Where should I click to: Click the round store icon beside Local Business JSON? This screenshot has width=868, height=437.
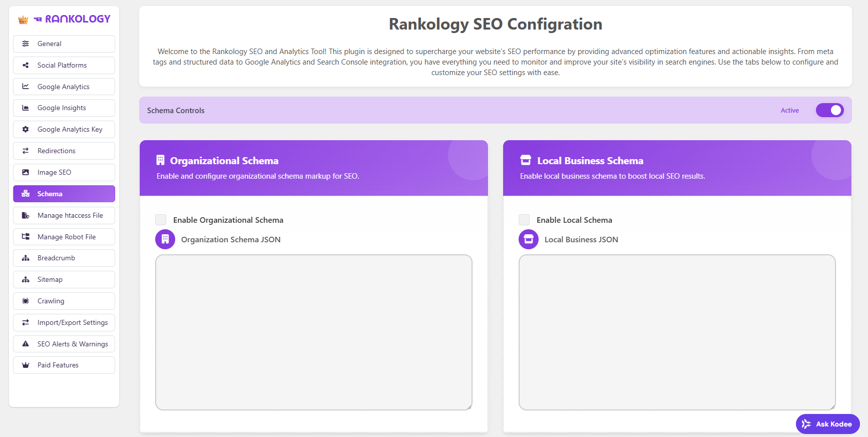coord(529,239)
